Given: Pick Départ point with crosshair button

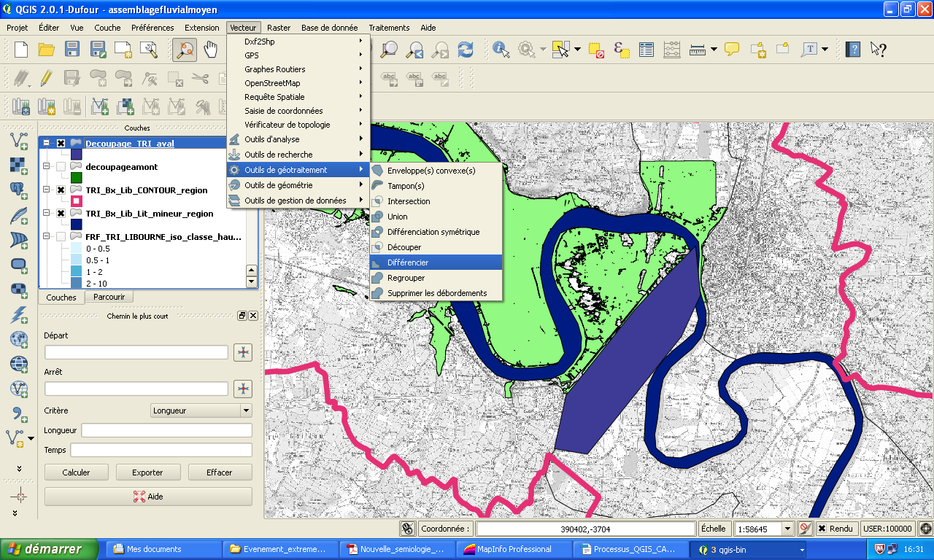Looking at the screenshot, I should tap(243, 352).
